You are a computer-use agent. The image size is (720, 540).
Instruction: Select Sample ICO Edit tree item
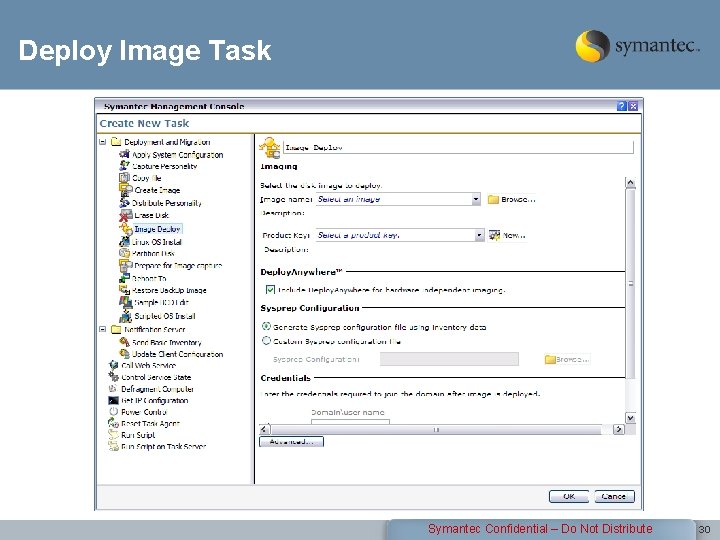click(x=161, y=303)
